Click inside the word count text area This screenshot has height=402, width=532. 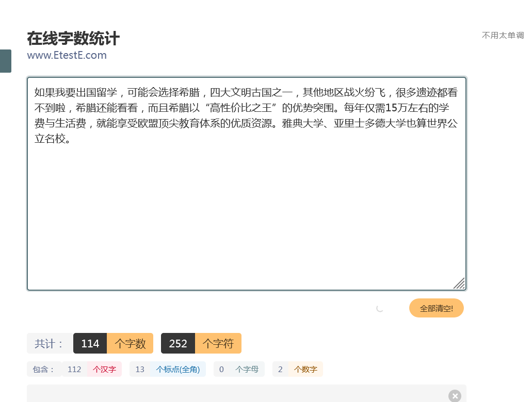(247, 183)
